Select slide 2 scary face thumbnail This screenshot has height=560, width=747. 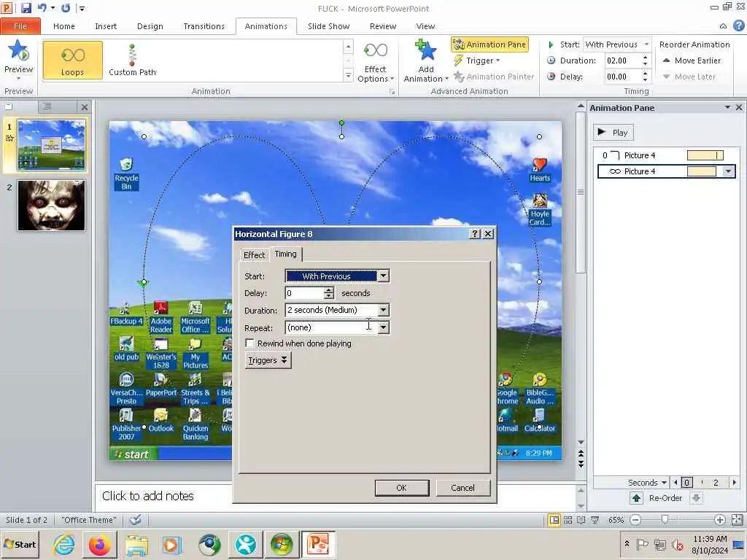(x=52, y=206)
